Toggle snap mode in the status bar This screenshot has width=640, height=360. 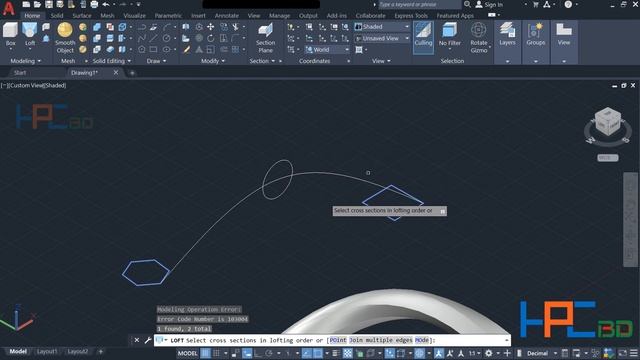pos(216,353)
